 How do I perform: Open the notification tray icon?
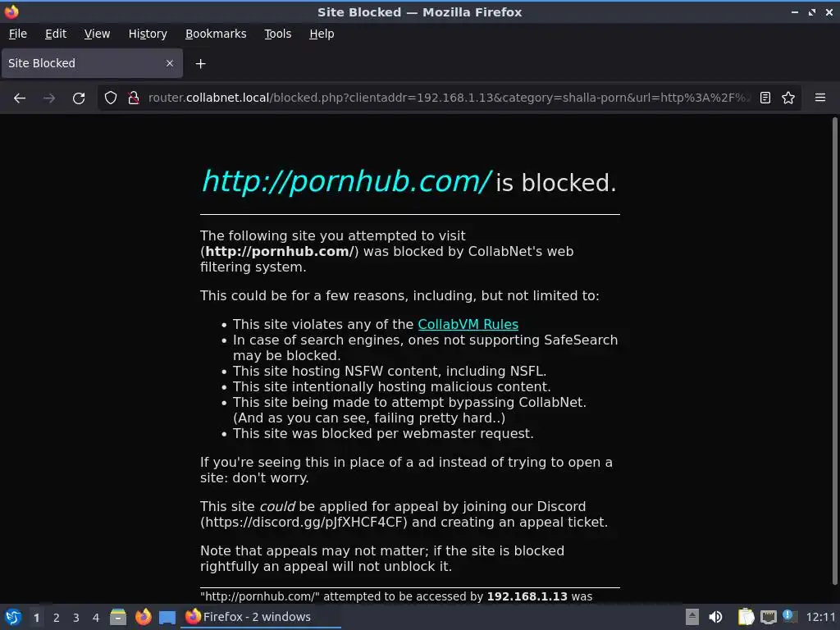coord(789,616)
